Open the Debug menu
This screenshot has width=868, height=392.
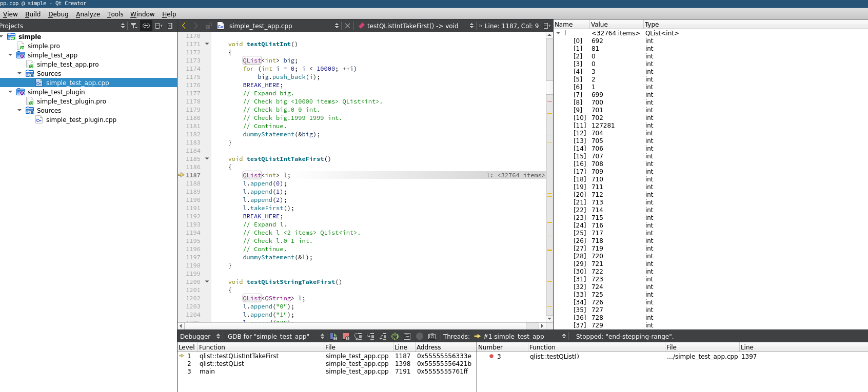pyautogui.click(x=58, y=14)
